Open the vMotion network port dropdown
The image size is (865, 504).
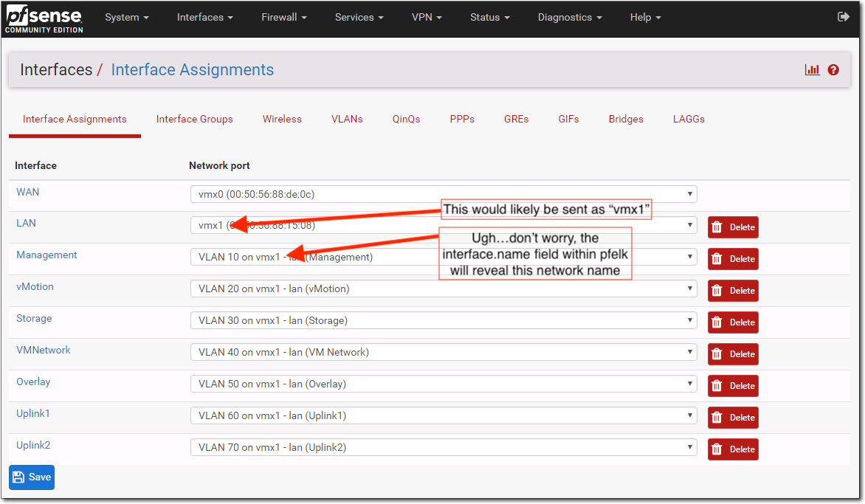[x=689, y=289]
